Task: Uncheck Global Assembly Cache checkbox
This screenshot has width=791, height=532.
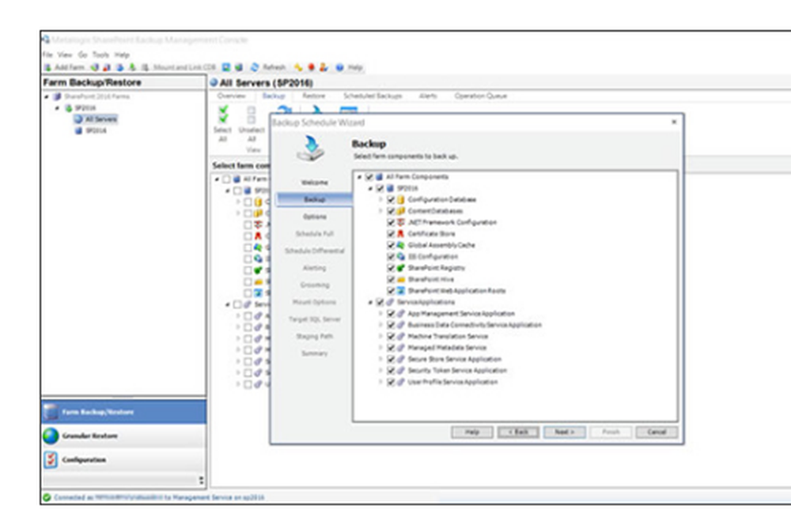Action: [x=391, y=245]
